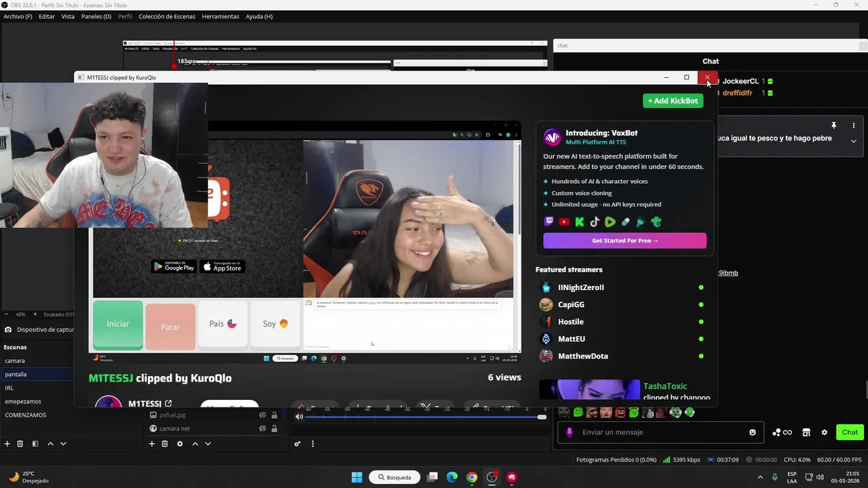Open Paneles menu

point(96,16)
